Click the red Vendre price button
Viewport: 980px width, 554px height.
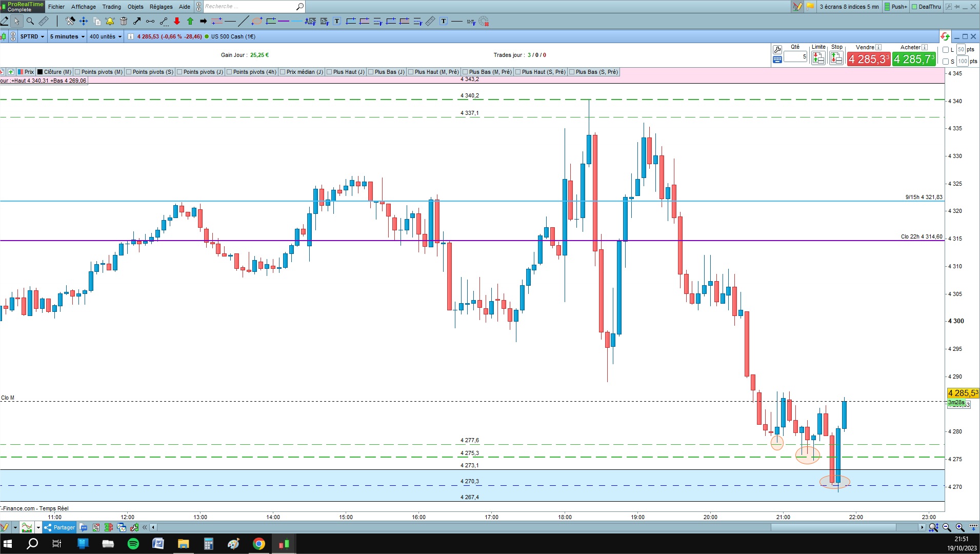(x=868, y=59)
